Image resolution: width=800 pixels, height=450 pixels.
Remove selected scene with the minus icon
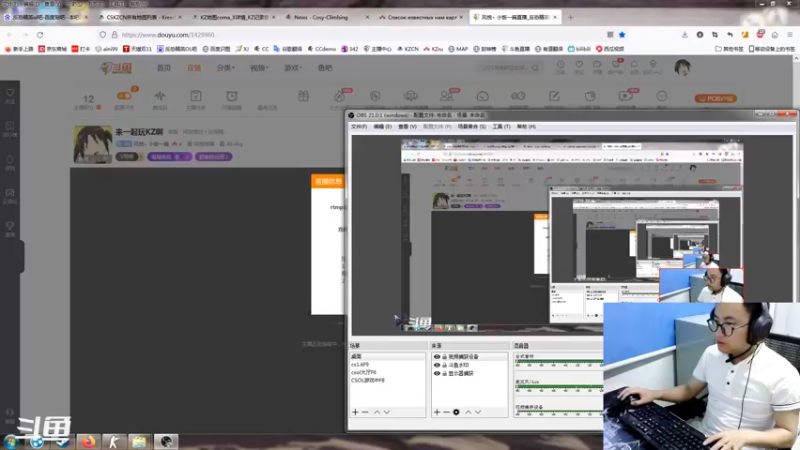point(365,412)
